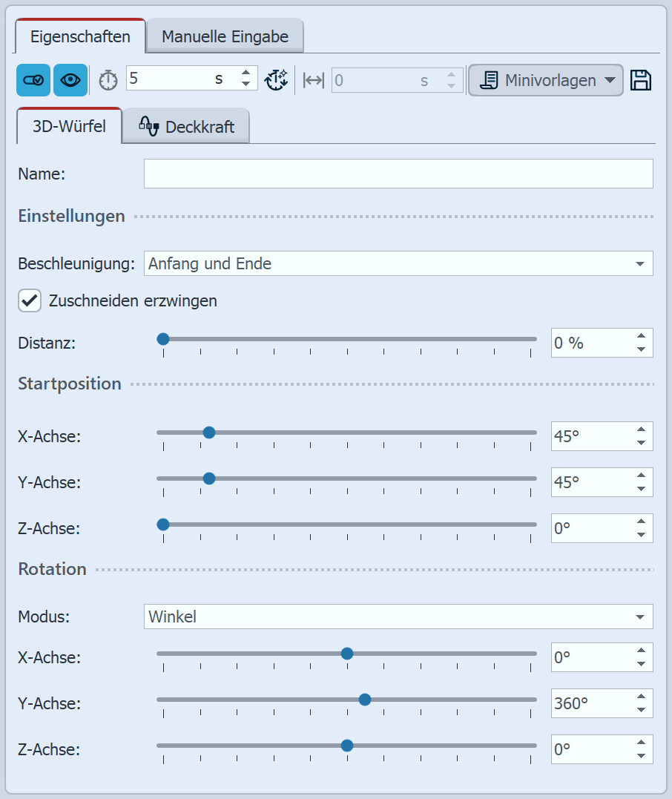Screen dimensions: 672x799
Task: Click the stopwatch duration icon
Action: pos(108,80)
